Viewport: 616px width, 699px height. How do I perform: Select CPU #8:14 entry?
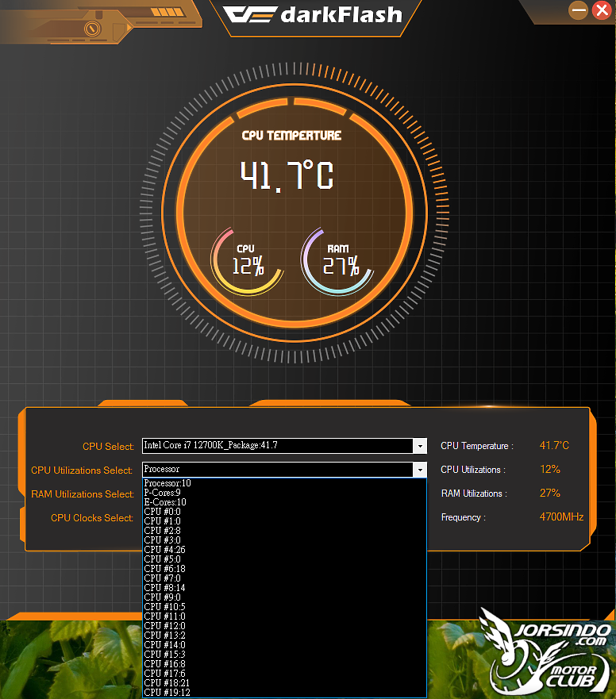284,588
